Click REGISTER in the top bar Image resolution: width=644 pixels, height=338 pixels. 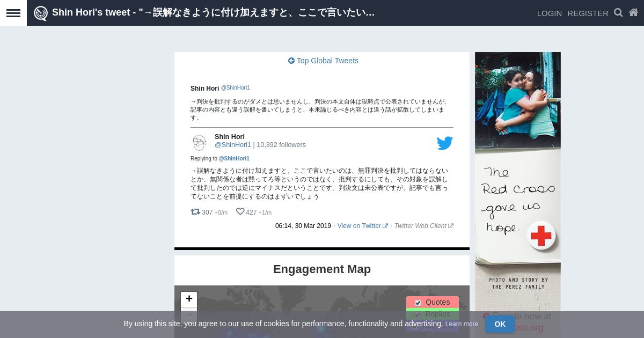588,13
